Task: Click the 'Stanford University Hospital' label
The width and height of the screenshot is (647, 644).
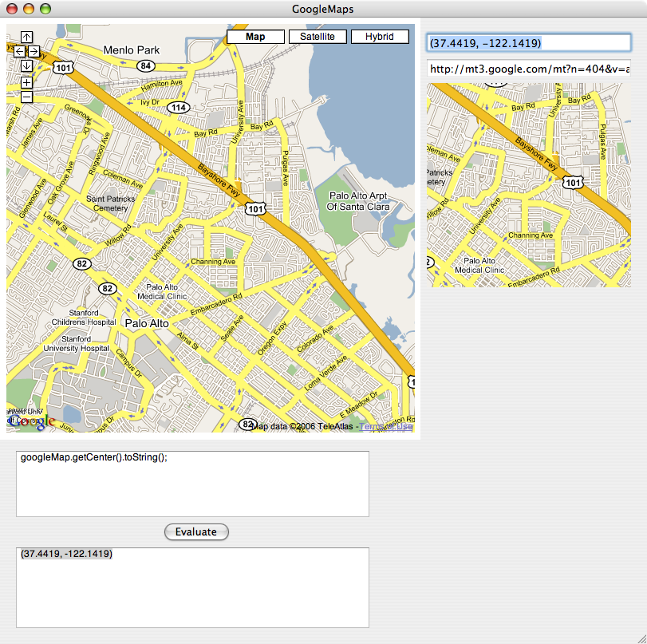Action: [x=77, y=343]
